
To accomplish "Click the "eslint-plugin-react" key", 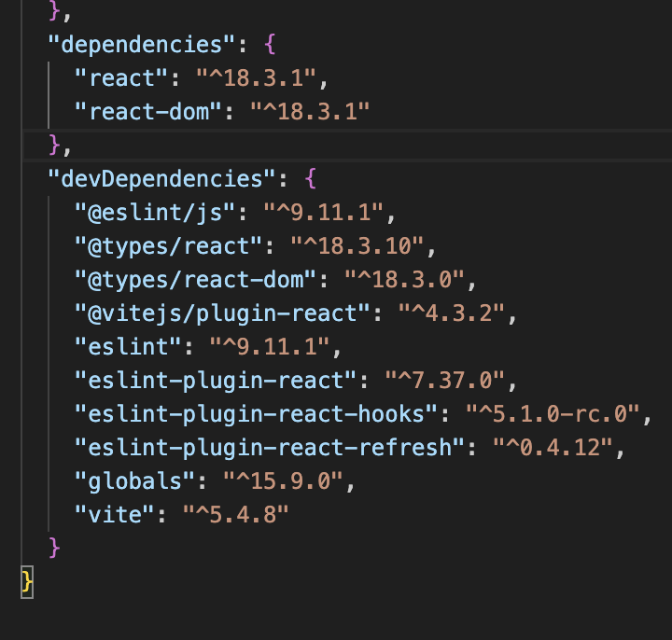I will tap(216, 380).
